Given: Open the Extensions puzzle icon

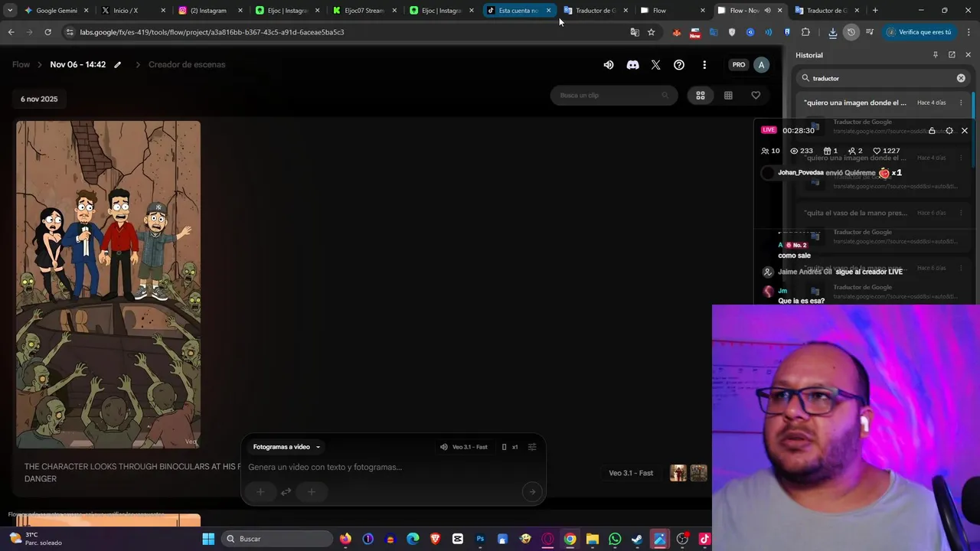Looking at the screenshot, I should tap(805, 32).
